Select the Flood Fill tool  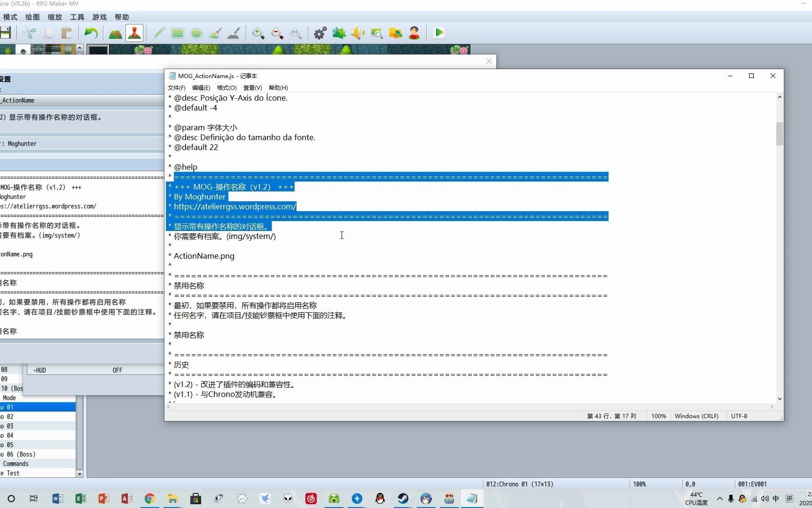pyautogui.click(x=215, y=33)
